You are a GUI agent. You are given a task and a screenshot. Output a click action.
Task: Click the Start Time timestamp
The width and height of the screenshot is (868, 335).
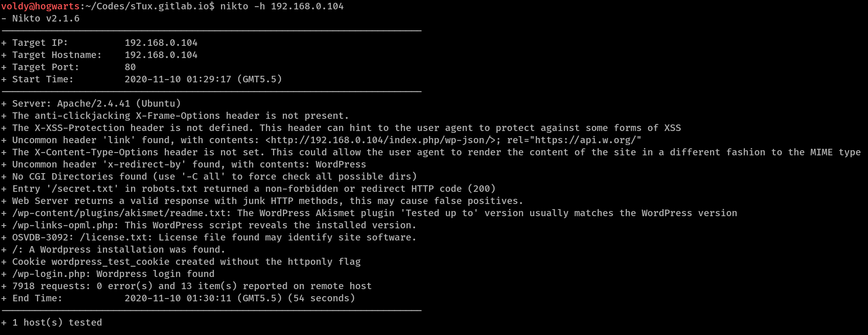point(203,79)
